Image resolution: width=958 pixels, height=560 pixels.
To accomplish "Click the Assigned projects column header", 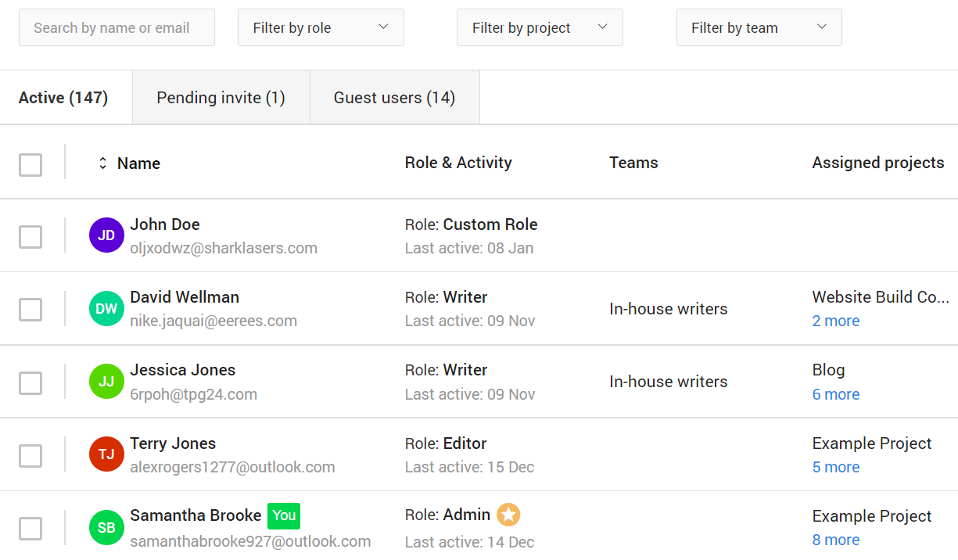I will pyautogui.click(x=878, y=163).
